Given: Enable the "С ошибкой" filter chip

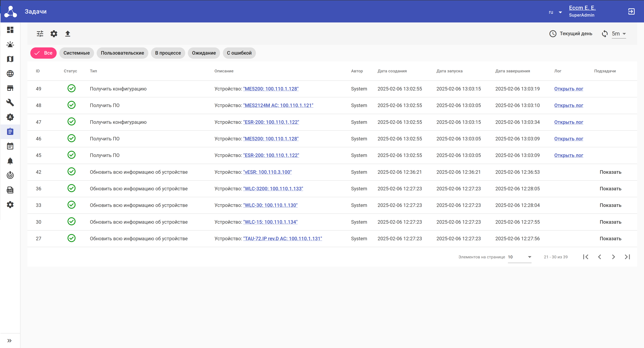Looking at the screenshot, I should 239,53.
